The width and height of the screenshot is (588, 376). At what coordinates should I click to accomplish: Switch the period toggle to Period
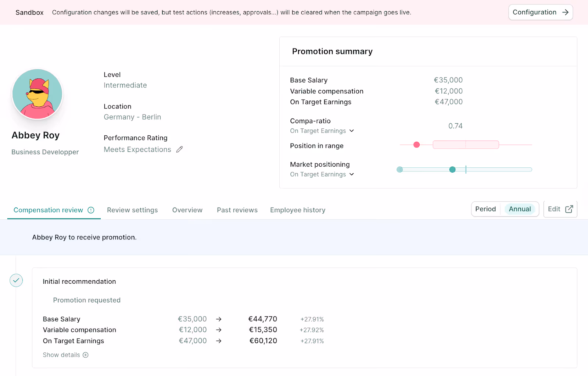485,209
